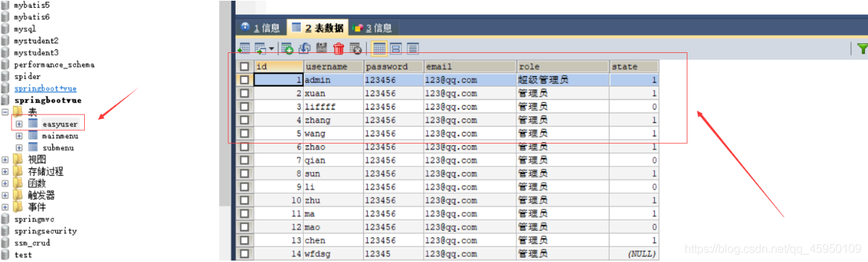Check the row checkbox for zhao
Screen dimensions: 868x262
coord(244,147)
